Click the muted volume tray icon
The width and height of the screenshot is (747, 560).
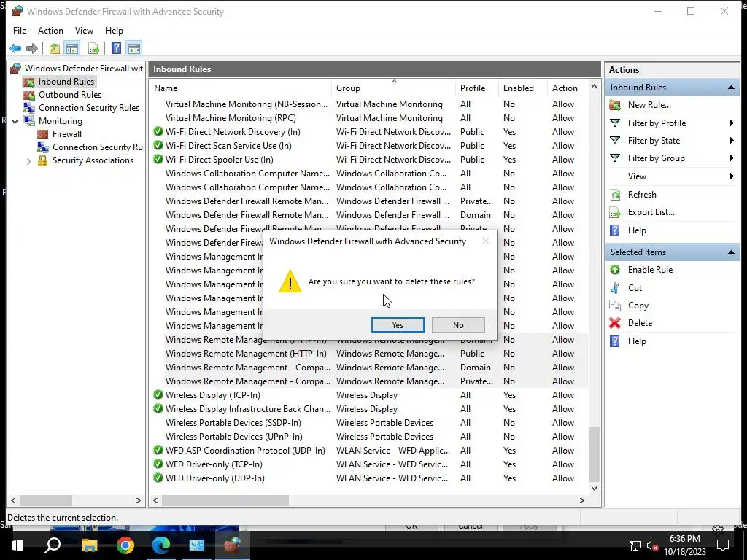point(652,545)
